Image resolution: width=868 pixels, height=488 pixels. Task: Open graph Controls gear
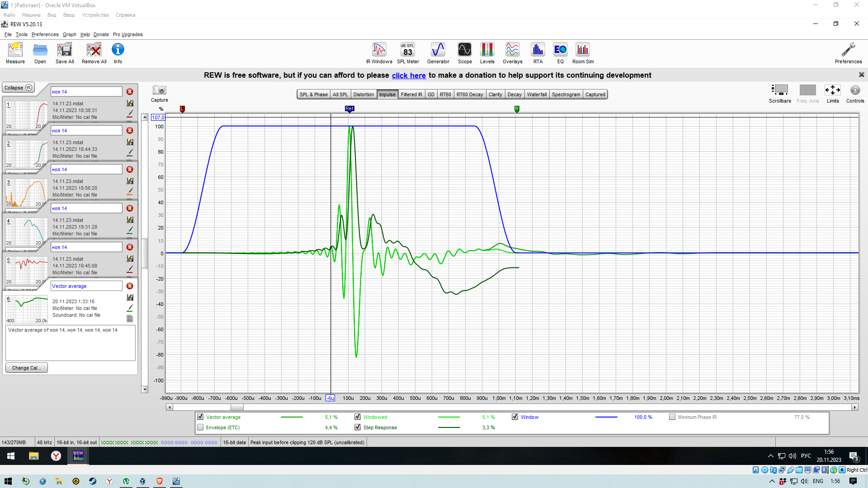(x=854, y=90)
